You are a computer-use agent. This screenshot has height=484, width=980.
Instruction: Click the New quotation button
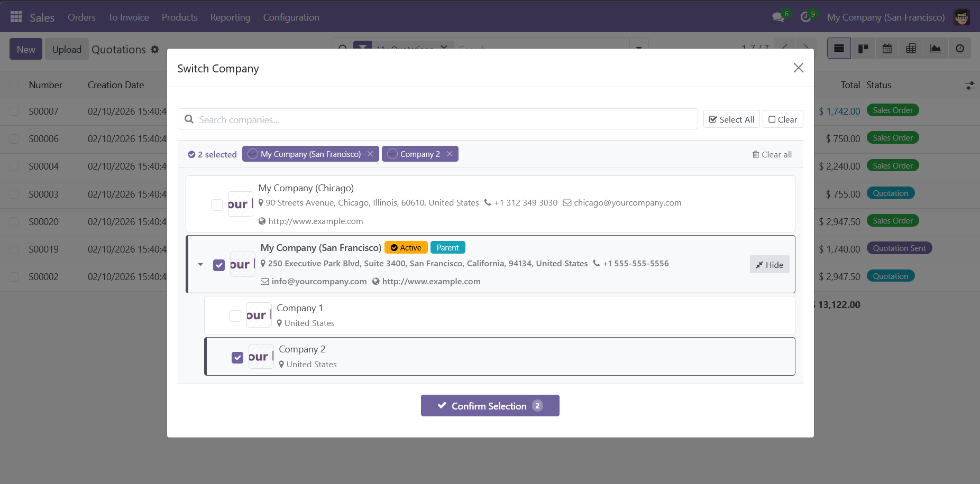[x=26, y=49]
